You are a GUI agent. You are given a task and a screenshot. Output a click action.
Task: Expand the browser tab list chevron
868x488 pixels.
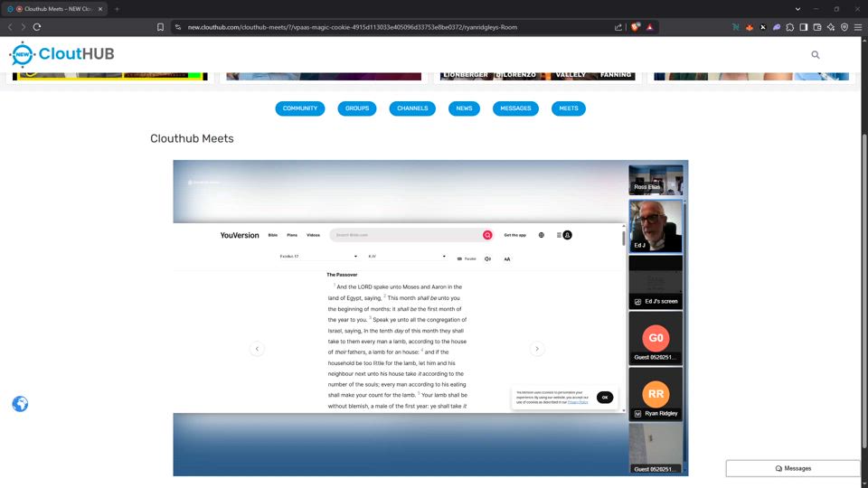[x=797, y=8]
